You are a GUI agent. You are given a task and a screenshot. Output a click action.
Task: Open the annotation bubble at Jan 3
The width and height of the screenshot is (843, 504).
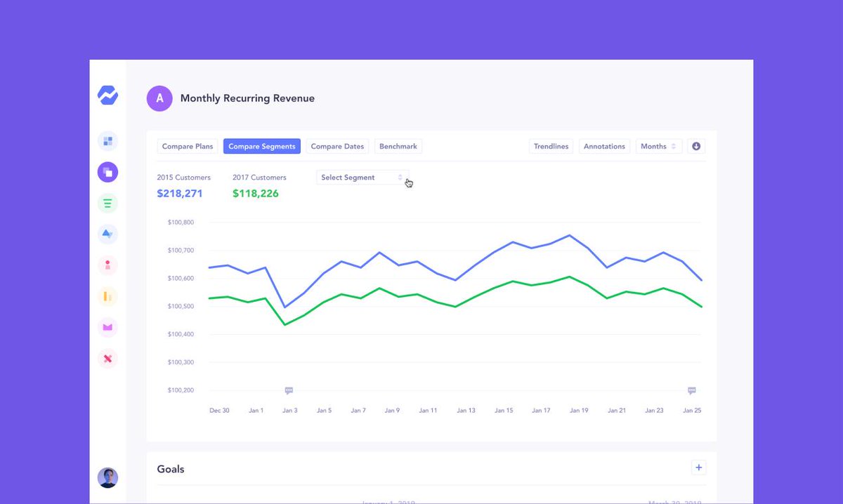pos(289,390)
